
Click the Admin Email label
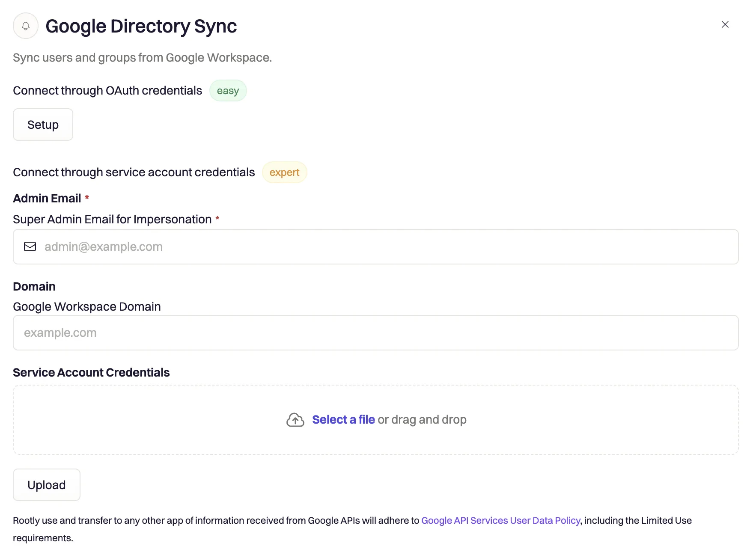(47, 198)
